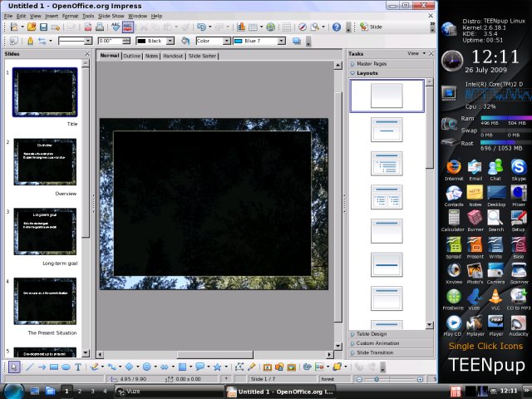Image resolution: width=532 pixels, height=399 pixels.
Task: Click the Slide button in the toolbar
Action: pos(372,27)
